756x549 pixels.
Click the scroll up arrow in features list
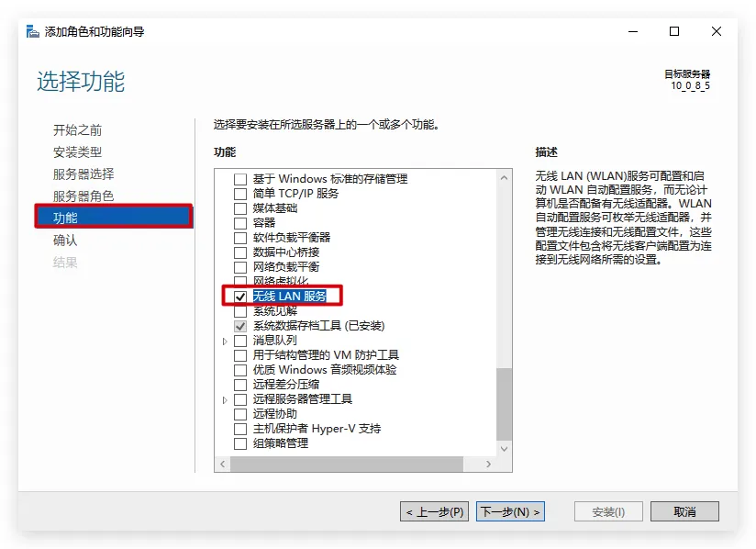pos(504,177)
